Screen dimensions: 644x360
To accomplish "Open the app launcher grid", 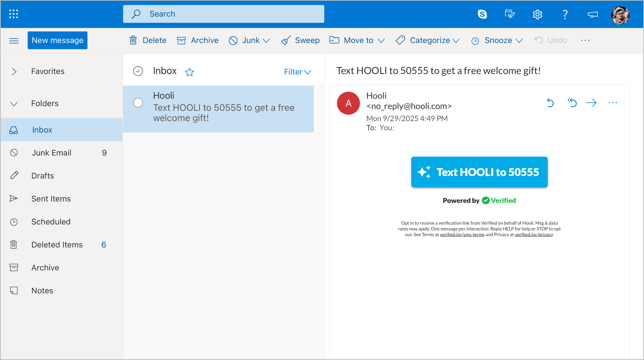I will [x=14, y=14].
